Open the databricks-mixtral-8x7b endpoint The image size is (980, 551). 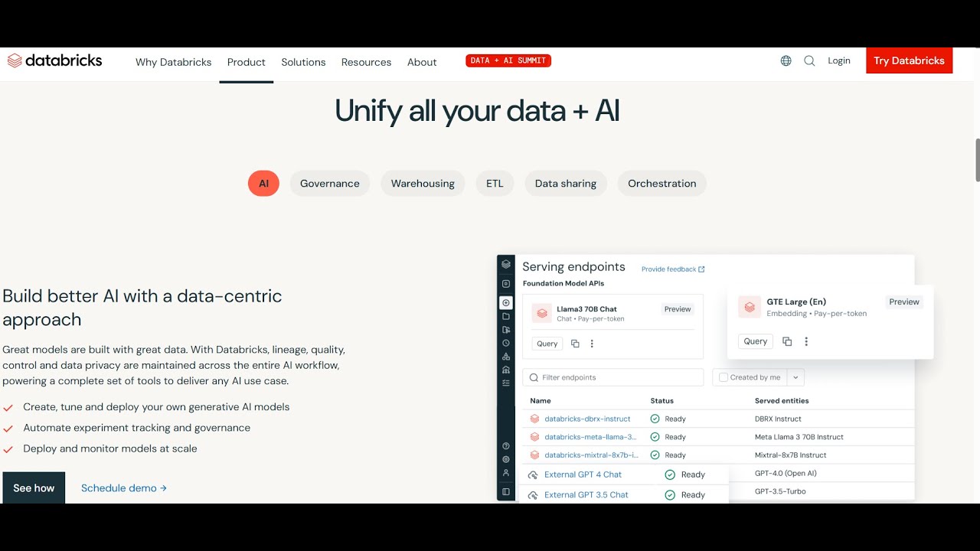tap(591, 455)
